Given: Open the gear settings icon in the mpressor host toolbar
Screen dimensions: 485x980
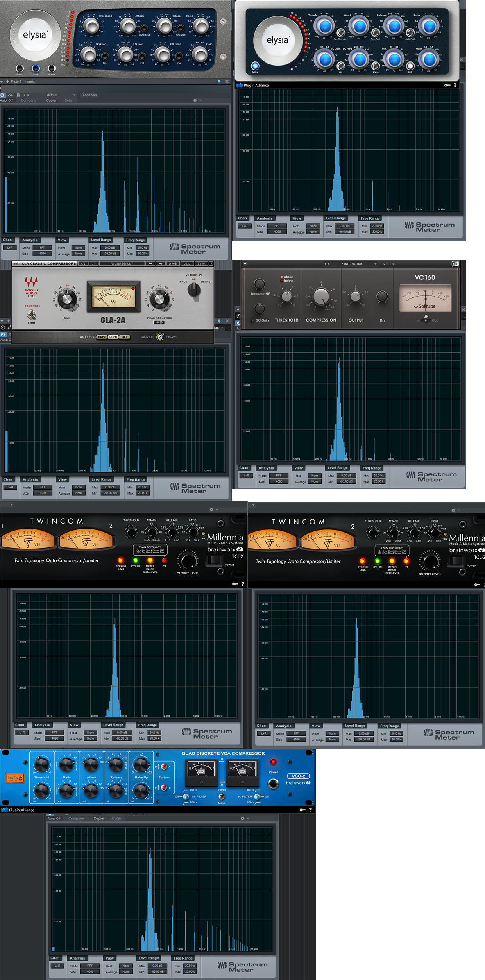Looking at the screenshot, I should [x=195, y=100].
